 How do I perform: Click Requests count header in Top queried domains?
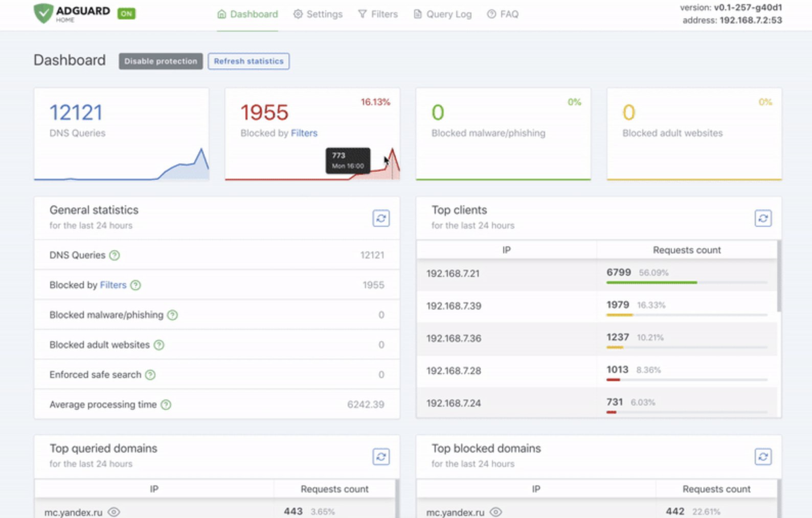pos(334,489)
